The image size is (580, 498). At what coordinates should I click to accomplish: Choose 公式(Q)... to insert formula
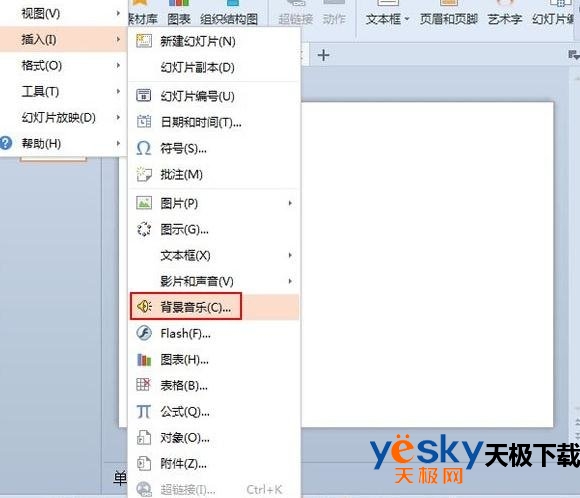[x=214, y=411]
